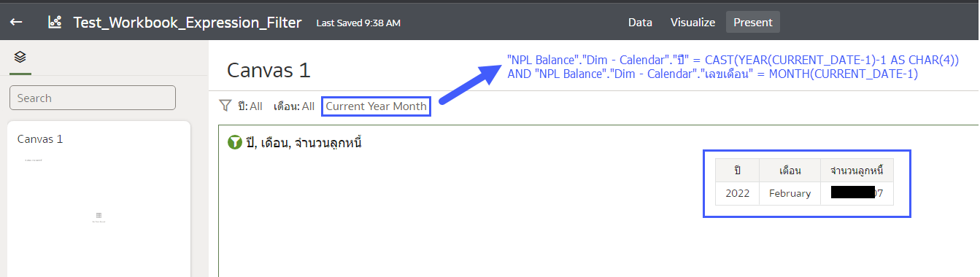Click the จำนวนลูกหนี้ column header in table

click(857, 171)
